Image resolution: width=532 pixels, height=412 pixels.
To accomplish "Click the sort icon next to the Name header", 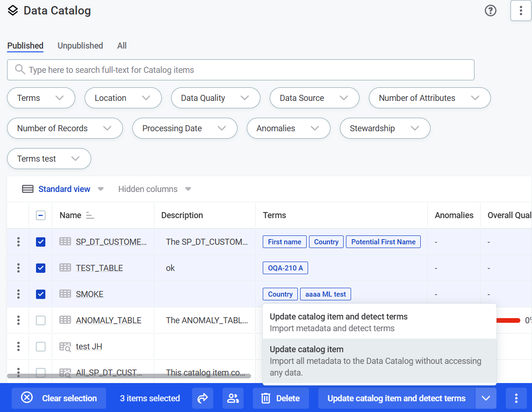I will click(89, 215).
